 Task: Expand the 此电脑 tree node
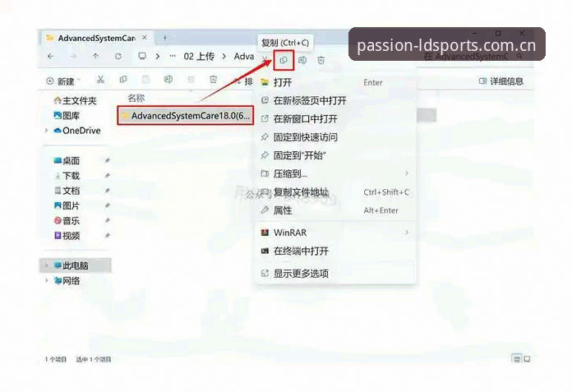coord(46,265)
